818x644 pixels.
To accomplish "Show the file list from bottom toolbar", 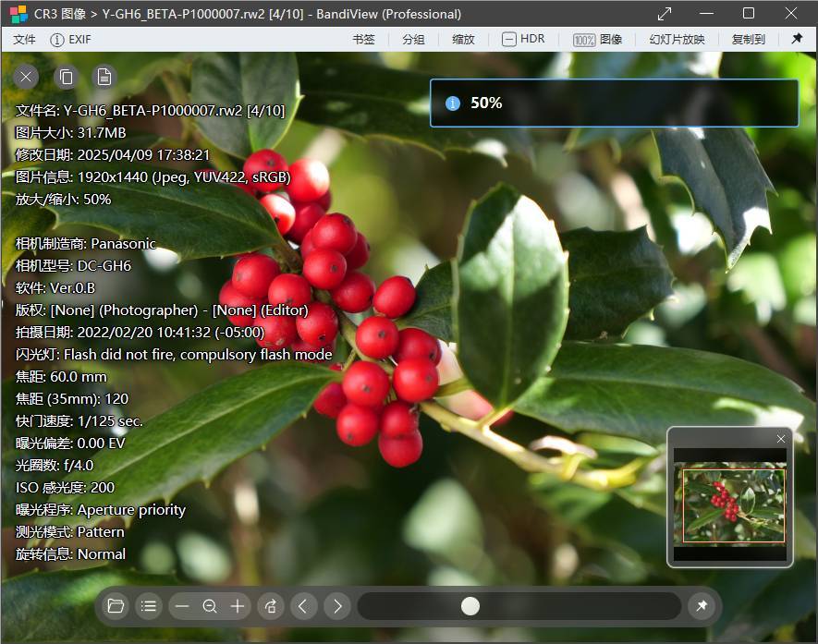I will click(x=147, y=606).
